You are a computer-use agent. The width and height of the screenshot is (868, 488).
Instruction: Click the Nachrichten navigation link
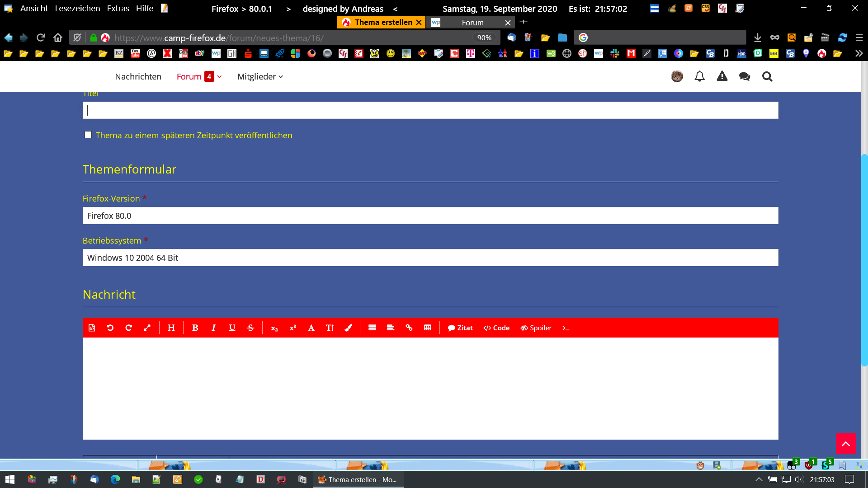point(138,77)
